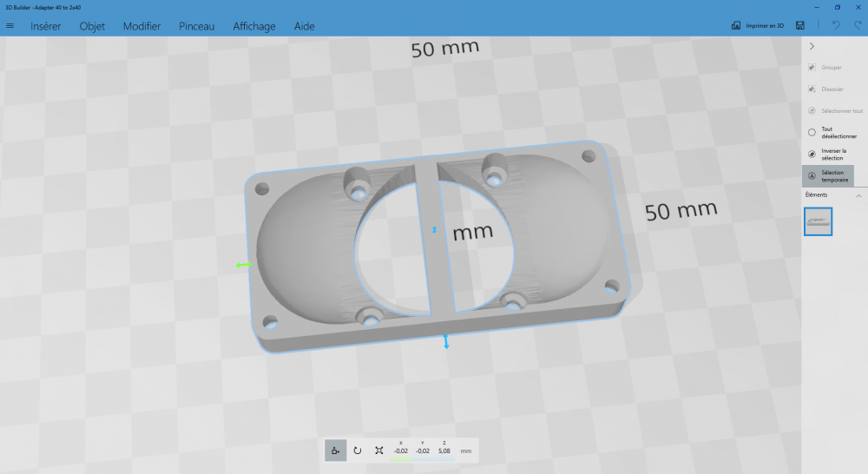This screenshot has width=868, height=474.
Task: Click Sélectionner tout
Action: coord(835,111)
